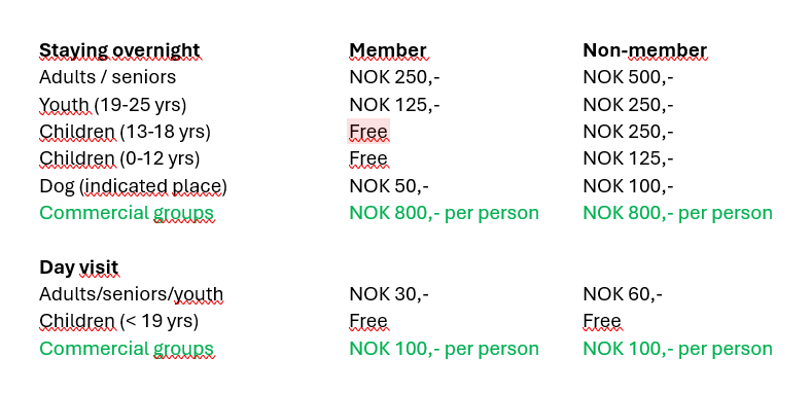Click the "Member" column header
Image resolution: width=810 pixels, height=393 pixels.
pyautogui.click(x=388, y=50)
